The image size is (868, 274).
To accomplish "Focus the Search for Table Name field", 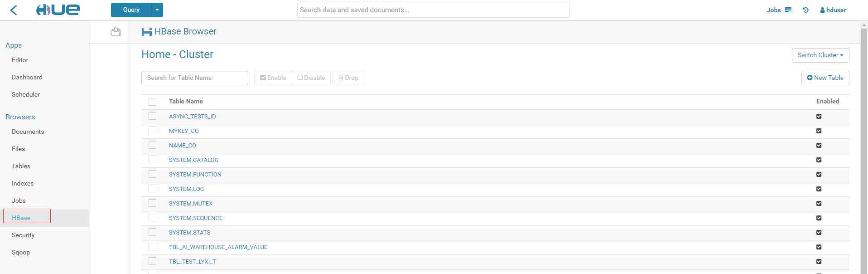I will pos(195,78).
